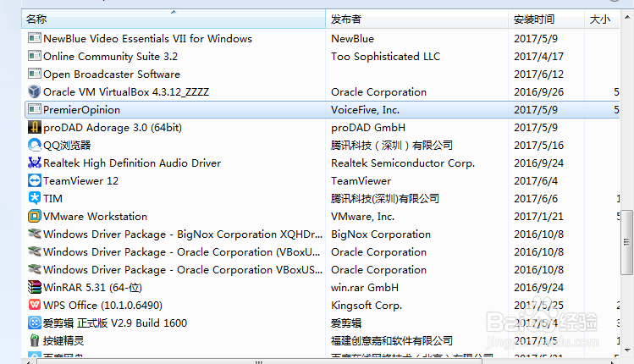Screen dimensions: 634x364
Task: Select the PremierOpinion entry
Action: [81, 109]
